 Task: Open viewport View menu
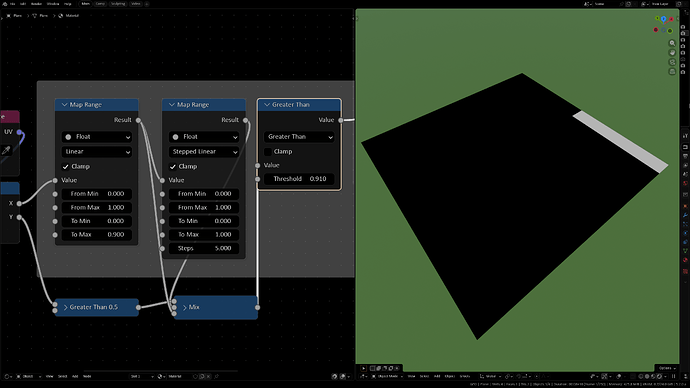coord(411,376)
